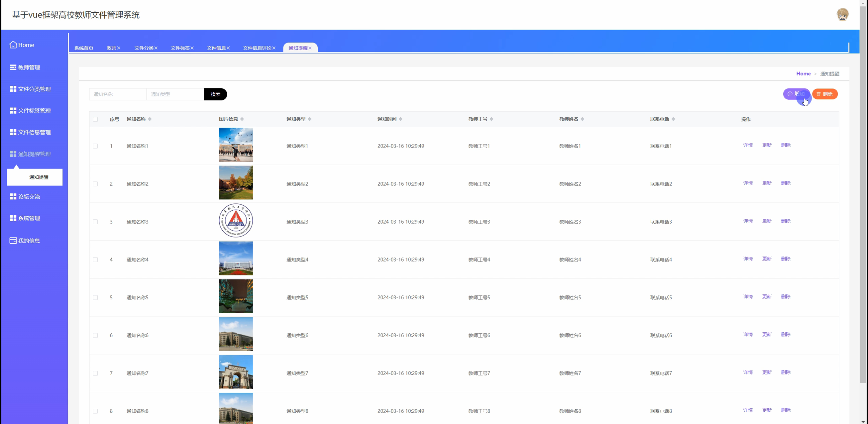
Task: Click 更新 link for 通知名称4 row
Action: [767, 259]
